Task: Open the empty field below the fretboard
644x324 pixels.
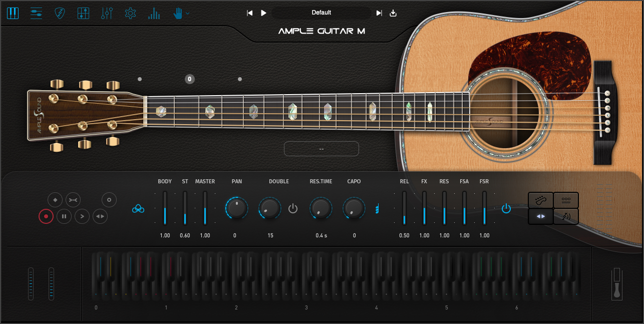Action: pyautogui.click(x=321, y=149)
